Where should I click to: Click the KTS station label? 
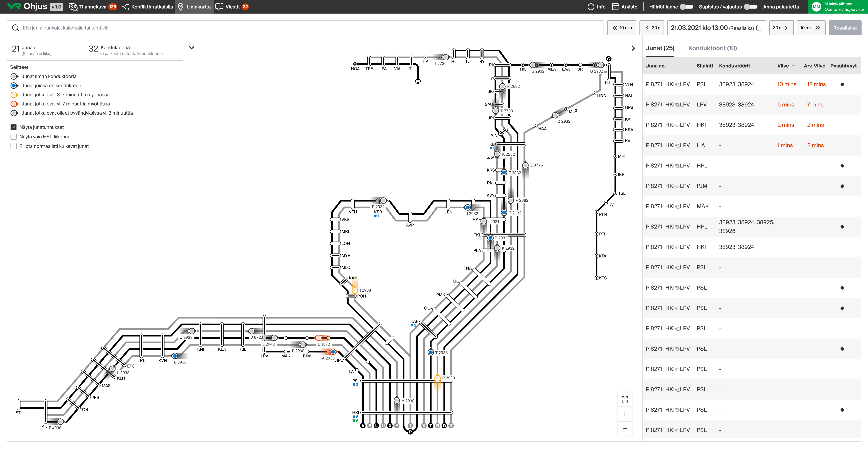pos(603,278)
